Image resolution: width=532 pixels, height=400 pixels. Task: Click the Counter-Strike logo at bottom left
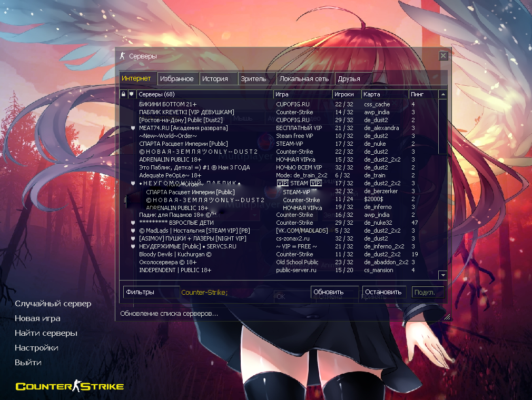70,387
